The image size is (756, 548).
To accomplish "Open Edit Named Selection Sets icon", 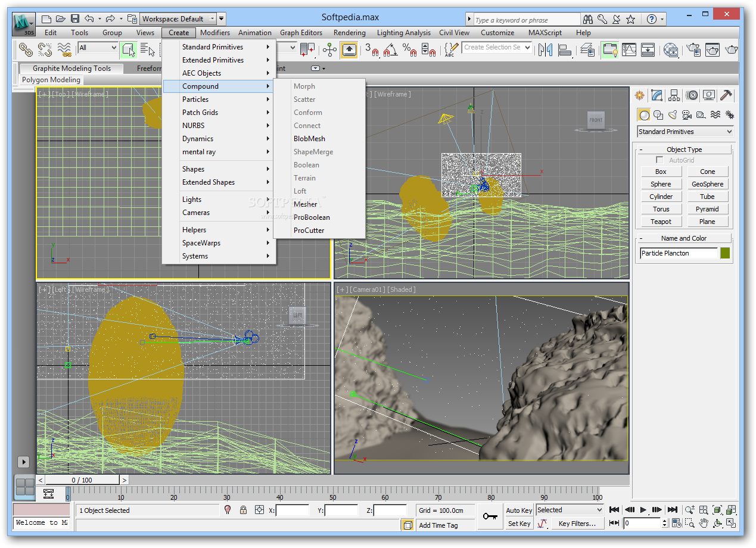I will coord(451,49).
